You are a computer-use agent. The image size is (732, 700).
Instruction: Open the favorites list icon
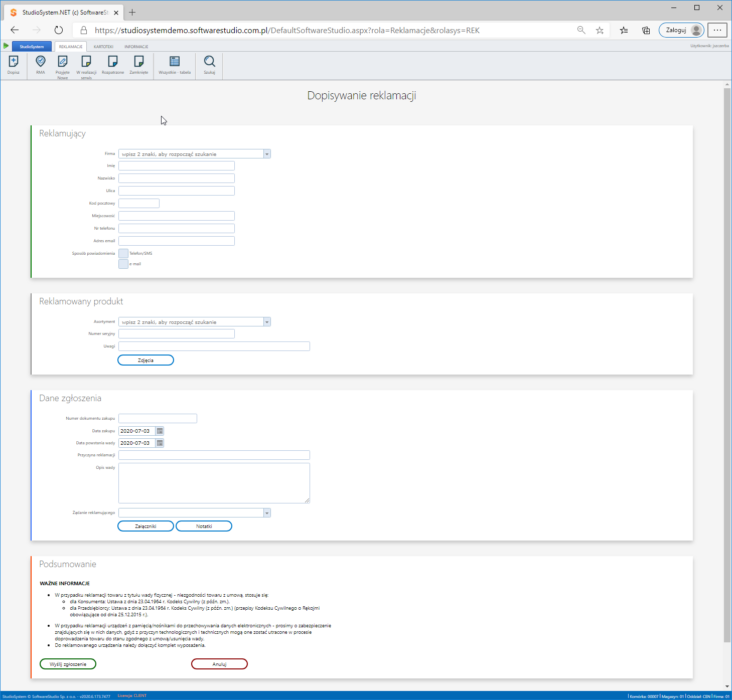pyautogui.click(x=624, y=30)
